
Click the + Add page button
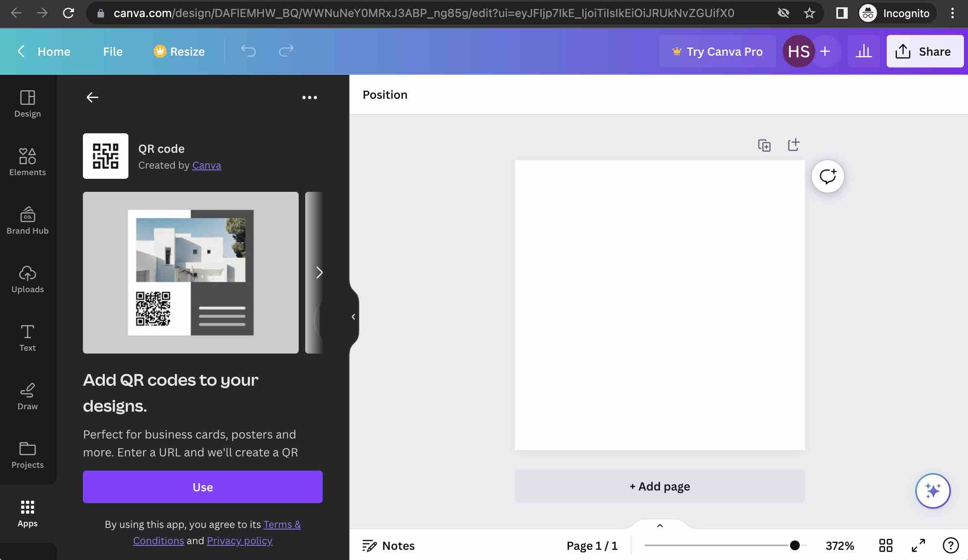pos(660,486)
